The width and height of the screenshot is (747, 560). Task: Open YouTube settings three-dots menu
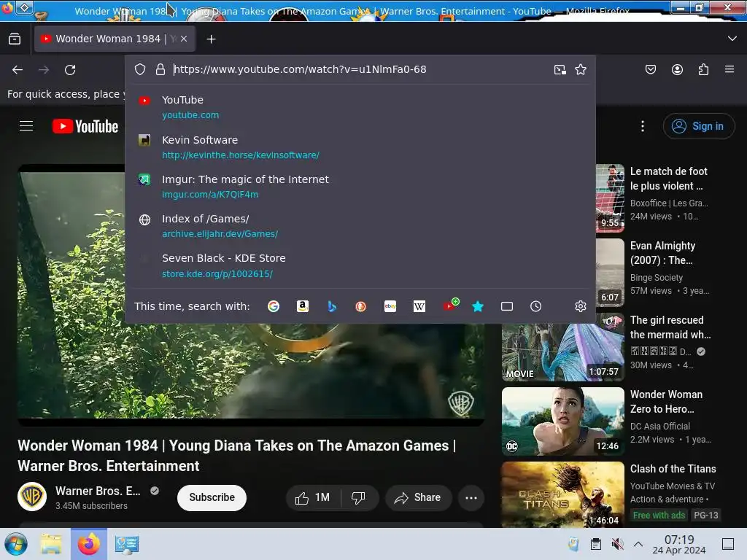click(x=643, y=126)
